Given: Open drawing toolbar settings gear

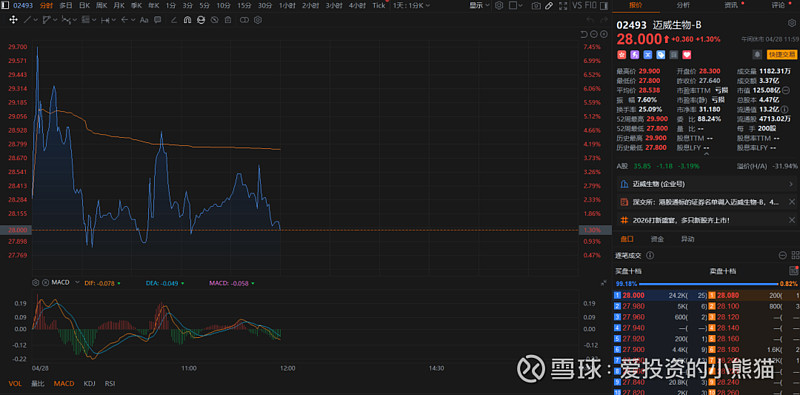Looking at the screenshot, I should 258,20.
